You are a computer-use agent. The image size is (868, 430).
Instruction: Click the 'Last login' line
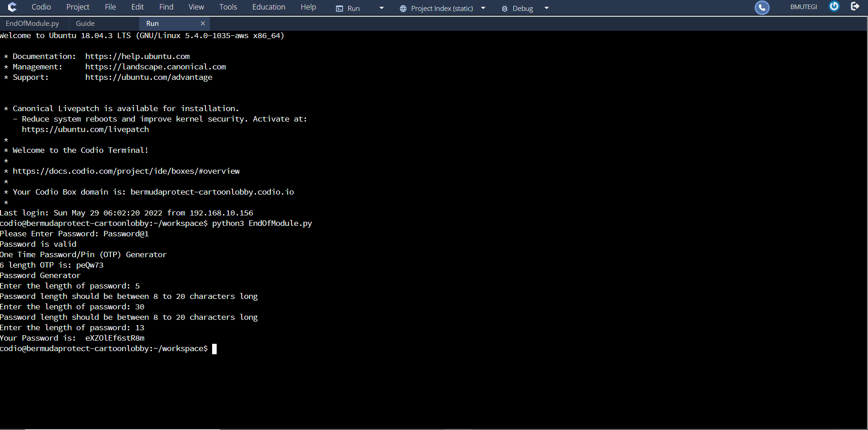point(126,213)
